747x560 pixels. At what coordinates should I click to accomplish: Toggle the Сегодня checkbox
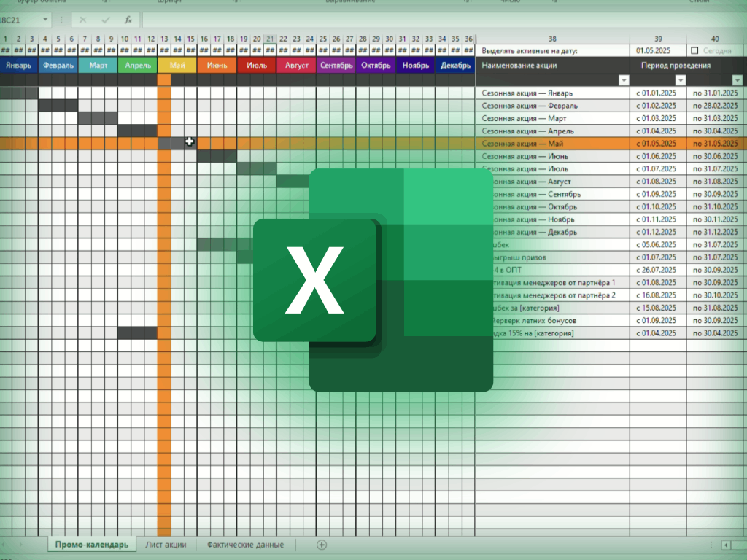694,50
